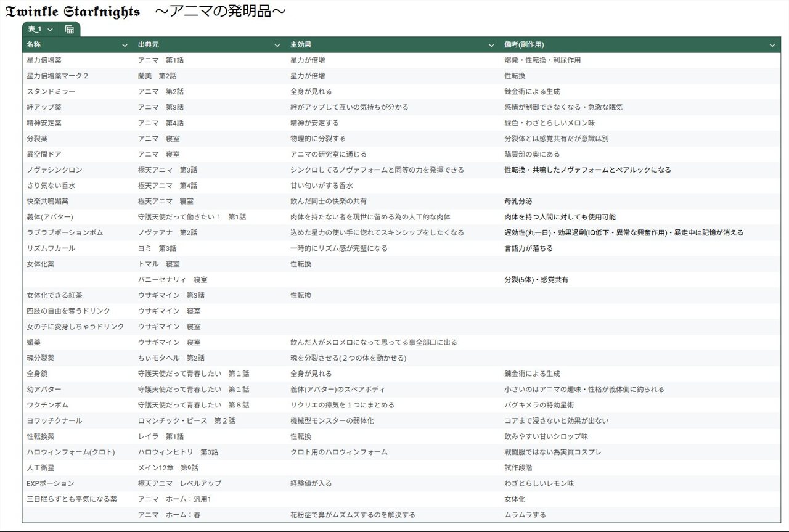789x532 pixels.
Task: Click the ノヴァシンクロン name cell
Action: click(54, 170)
